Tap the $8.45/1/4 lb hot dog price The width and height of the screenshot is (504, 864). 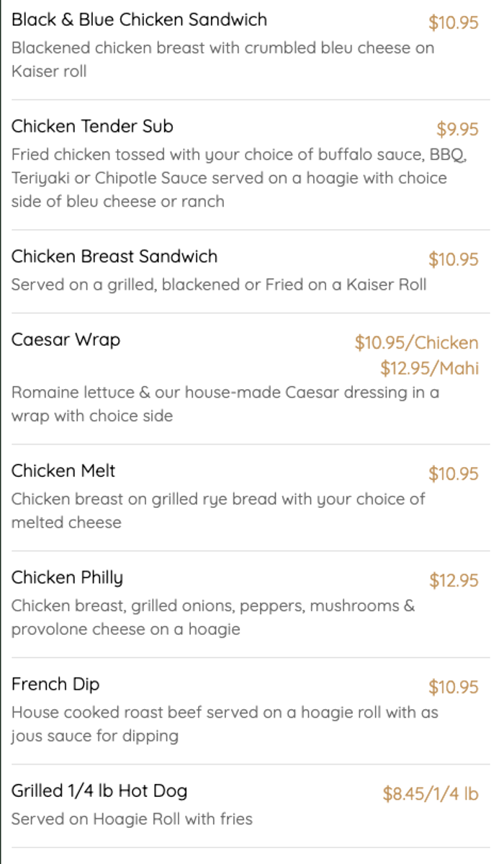point(431,793)
